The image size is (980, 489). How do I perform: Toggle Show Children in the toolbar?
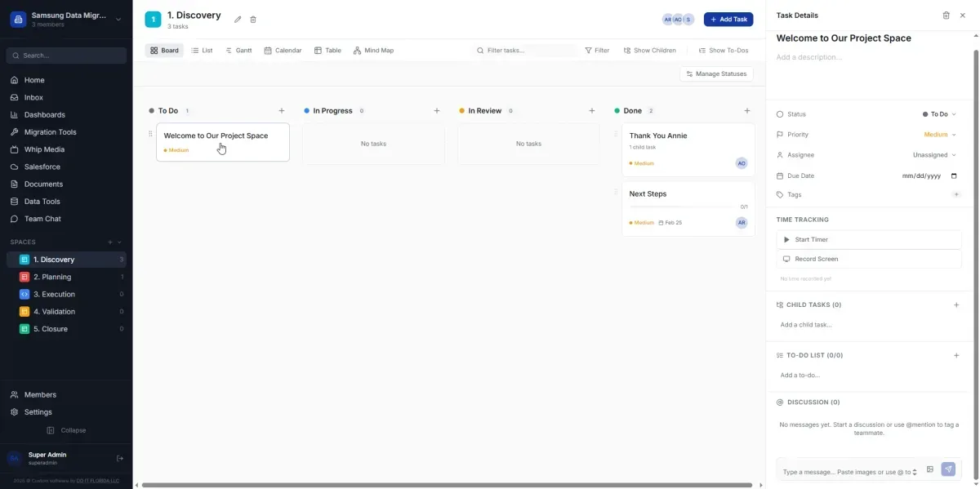click(x=649, y=51)
